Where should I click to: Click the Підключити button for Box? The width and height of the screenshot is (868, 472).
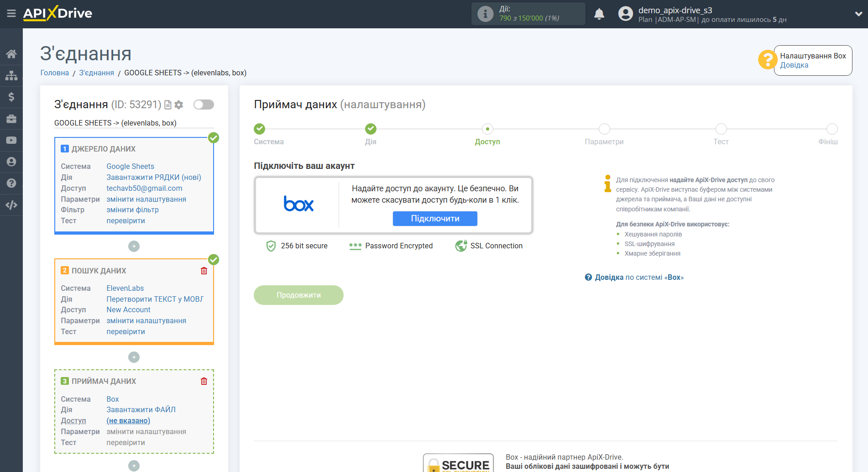(434, 219)
